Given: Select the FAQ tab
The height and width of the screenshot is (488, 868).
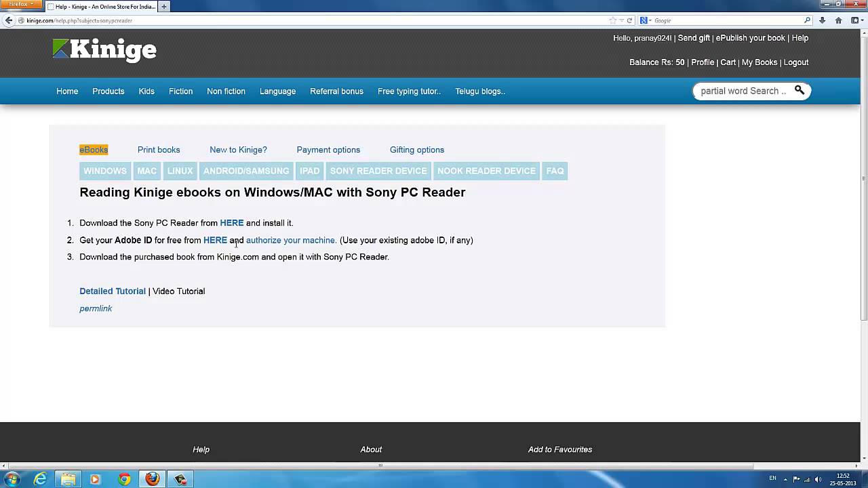Looking at the screenshot, I should coord(555,171).
